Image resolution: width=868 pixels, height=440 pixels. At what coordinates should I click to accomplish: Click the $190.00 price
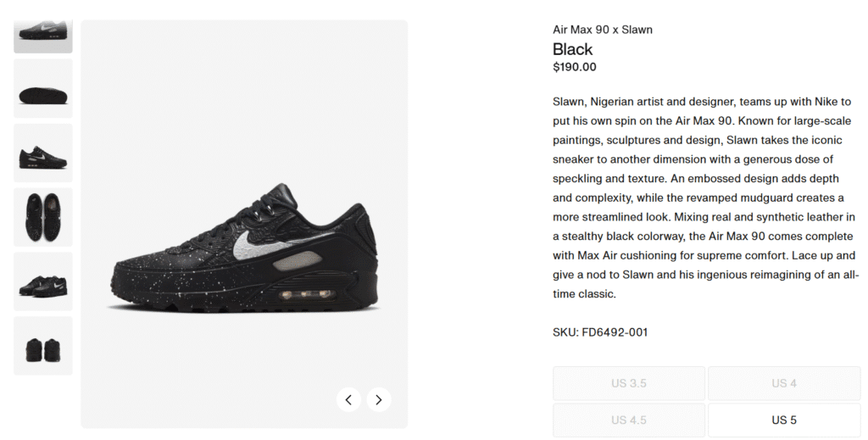tap(575, 67)
